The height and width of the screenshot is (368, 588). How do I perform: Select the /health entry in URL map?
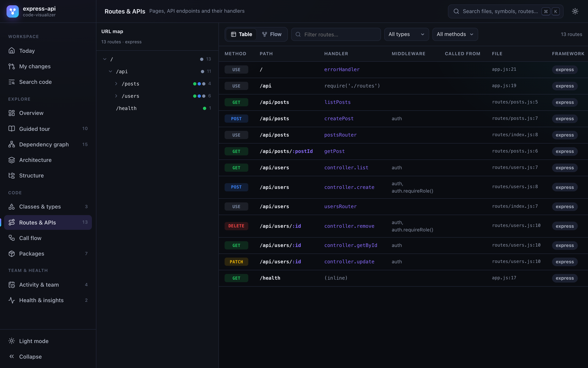(x=157, y=108)
